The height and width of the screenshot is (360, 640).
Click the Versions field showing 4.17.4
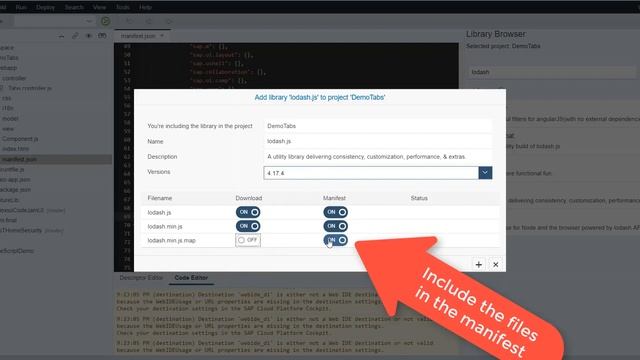tap(371, 173)
